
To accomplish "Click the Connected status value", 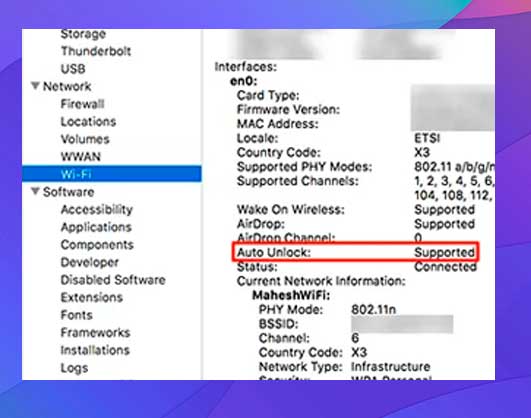I will pos(446,267).
